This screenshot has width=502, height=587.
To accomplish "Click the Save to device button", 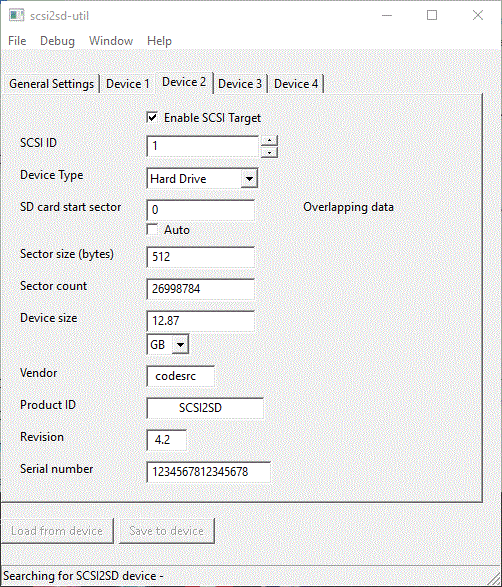I will click(x=167, y=530).
